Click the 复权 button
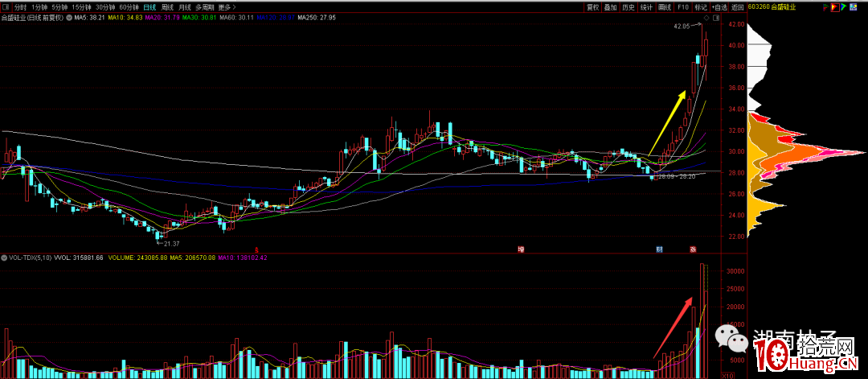Image resolution: width=868 pixels, height=379 pixels. click(593, 7)
